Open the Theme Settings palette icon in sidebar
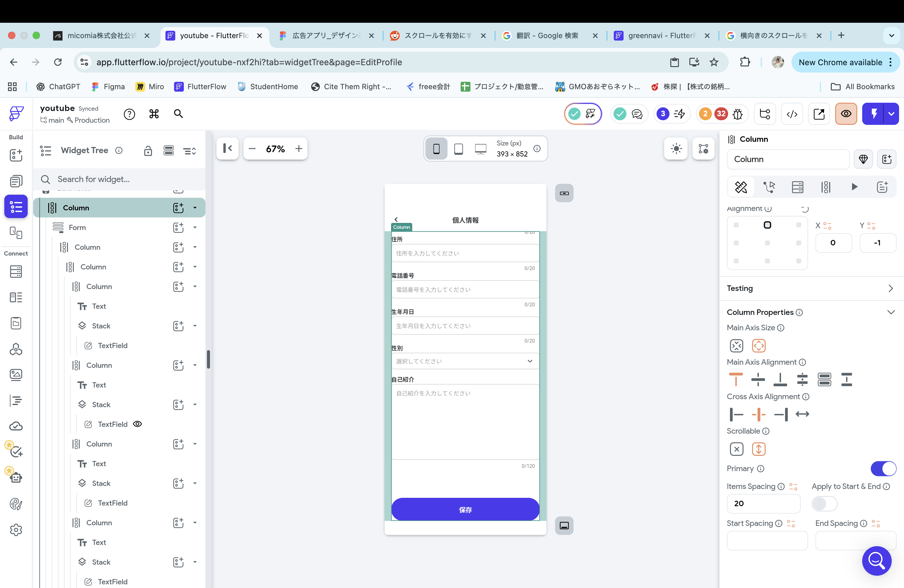904x588 pixels. tap(16, 504)
